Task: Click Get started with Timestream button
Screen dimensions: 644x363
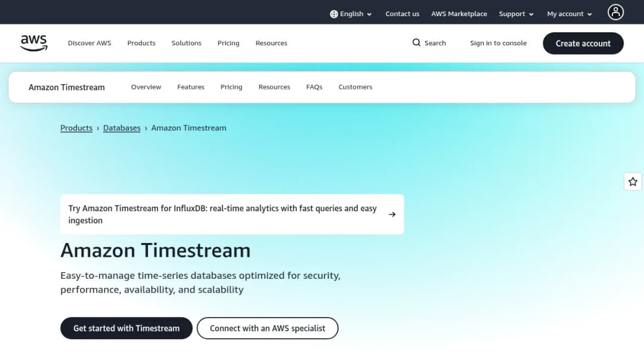Action: tap(126, 328)
